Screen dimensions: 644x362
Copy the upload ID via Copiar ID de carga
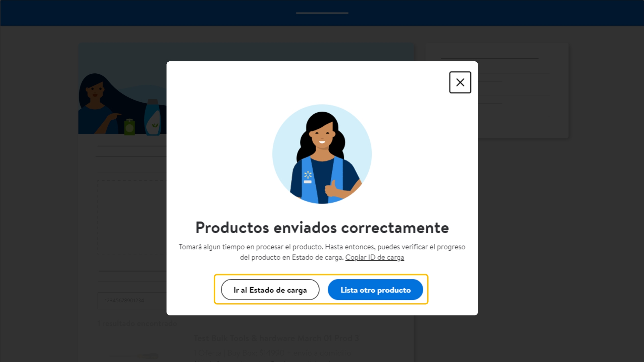click(x=375, y=257)
